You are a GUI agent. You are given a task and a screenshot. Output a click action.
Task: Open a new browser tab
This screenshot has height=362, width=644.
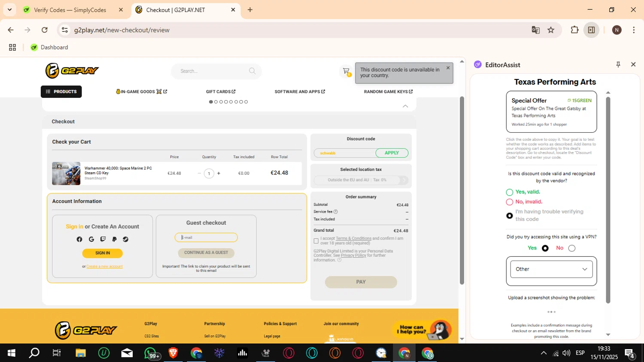point(250,9)
